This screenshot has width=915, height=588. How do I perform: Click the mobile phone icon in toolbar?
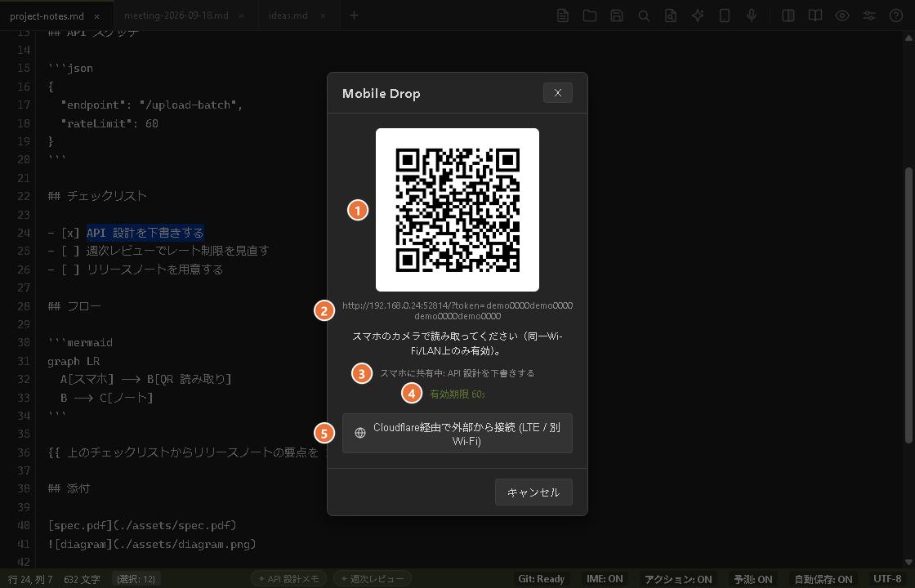725,16
